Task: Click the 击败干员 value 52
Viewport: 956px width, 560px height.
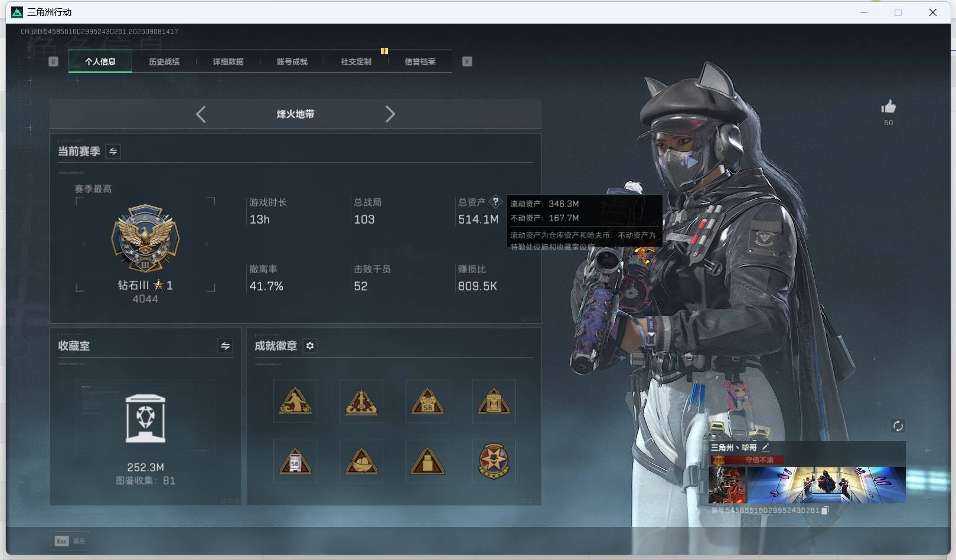Action: click(x=361, y=286)
